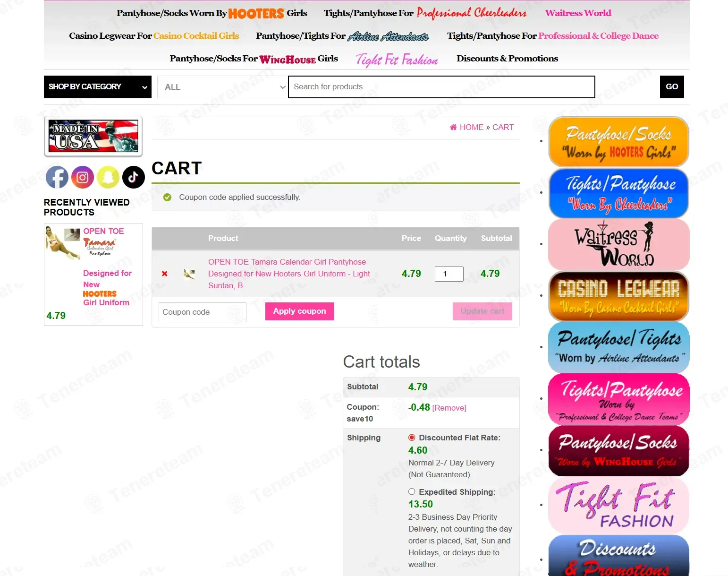Click the Update cart button
The width and height of the screenshot is (728, 576).
point(483,311)
